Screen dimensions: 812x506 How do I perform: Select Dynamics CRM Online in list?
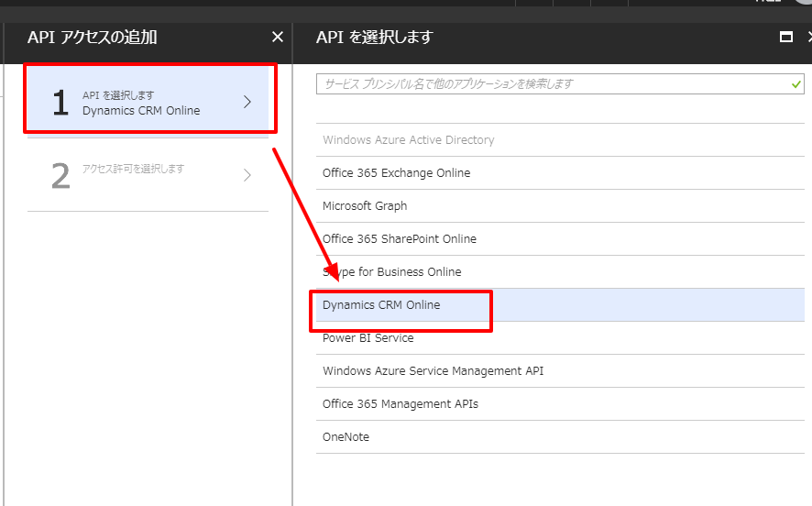click(x=560, y=305)
